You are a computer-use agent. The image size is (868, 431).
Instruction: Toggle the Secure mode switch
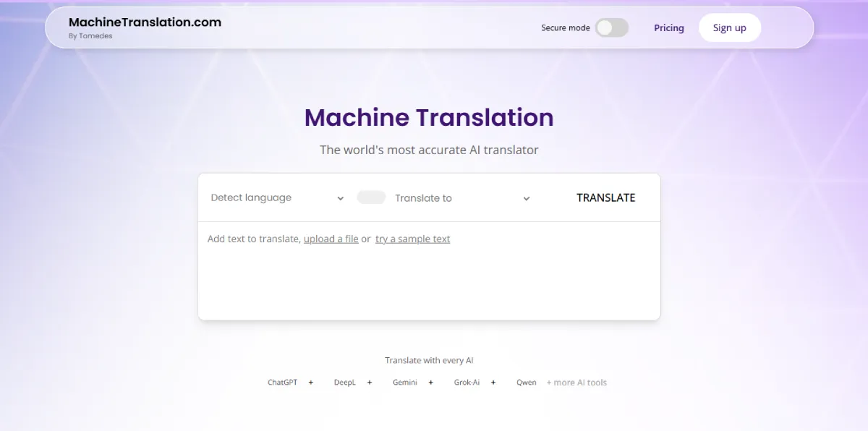[x=611, y=28]
